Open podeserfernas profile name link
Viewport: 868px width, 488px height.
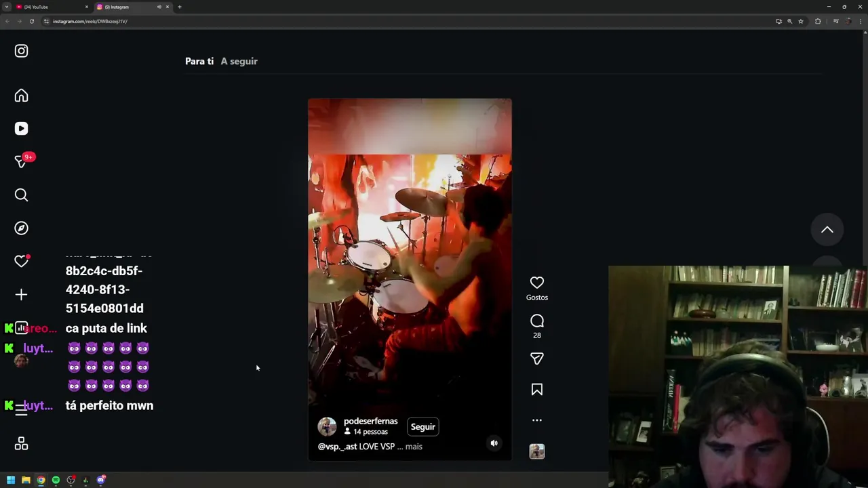[x=370, y=422]
